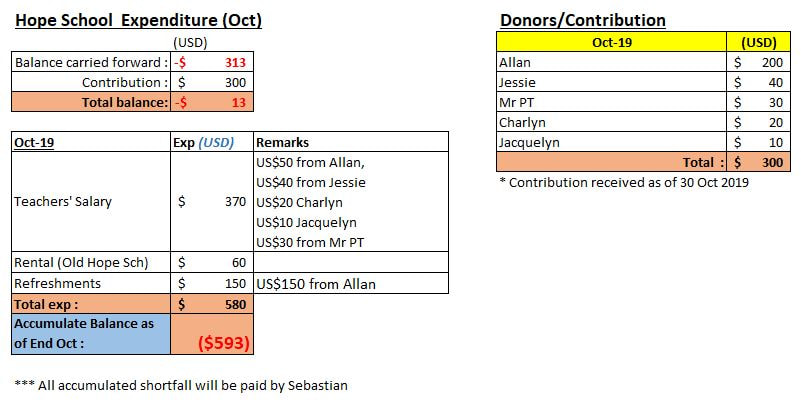
Task: Click the blue Accumulate Balance label cell
Action: pyautogui.click(x=91, y=334)
